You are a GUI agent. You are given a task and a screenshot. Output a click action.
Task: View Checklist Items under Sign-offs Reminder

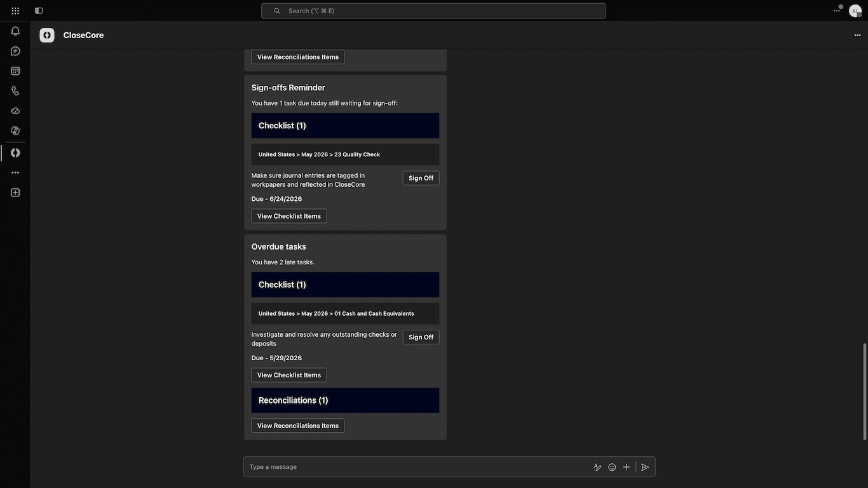click(x=289, y=216)
